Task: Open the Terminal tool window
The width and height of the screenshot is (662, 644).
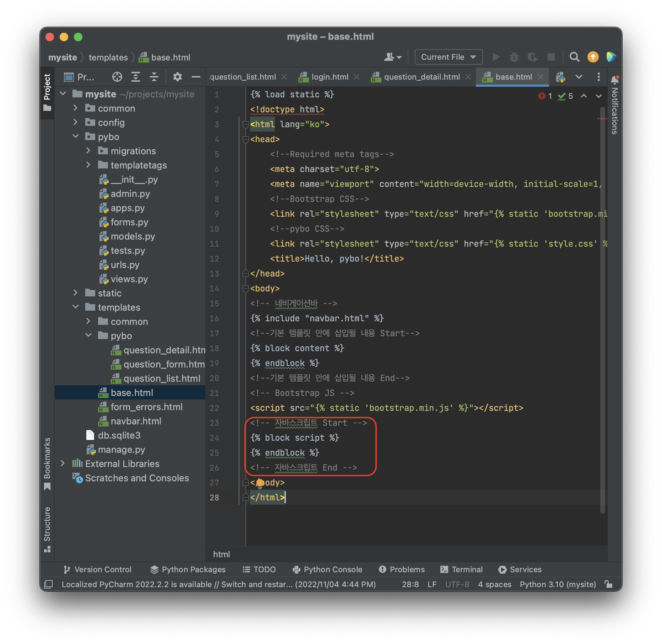Action: [x=461, y=569]
